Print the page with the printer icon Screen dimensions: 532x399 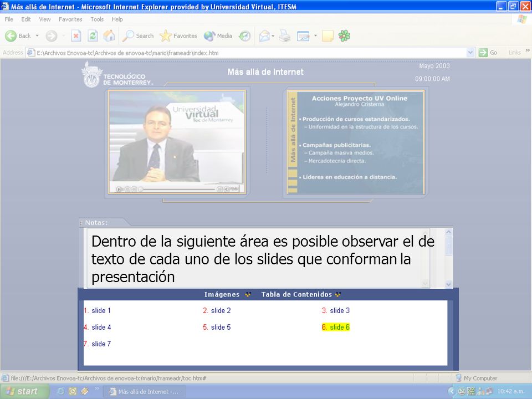point(285,35)
